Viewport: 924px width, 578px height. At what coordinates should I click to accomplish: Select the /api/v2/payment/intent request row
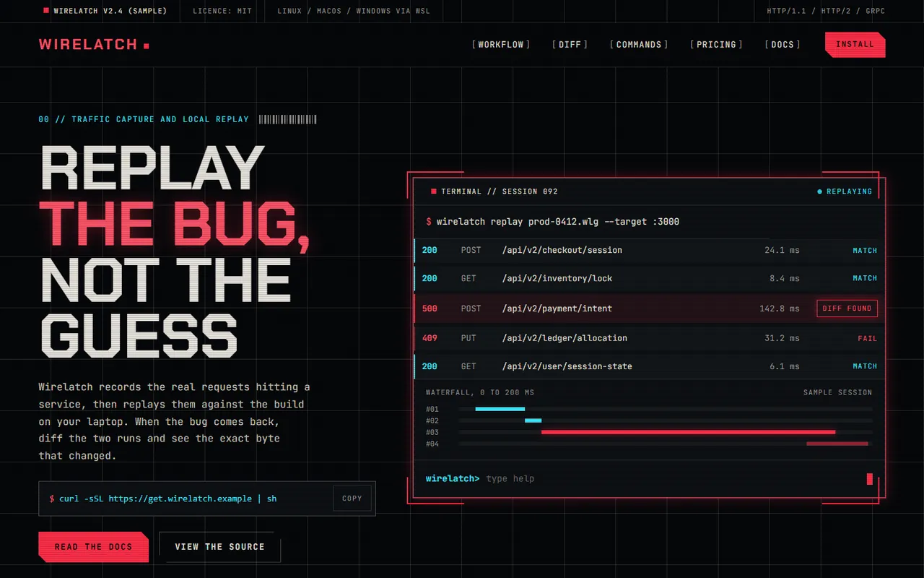[x=649, y=309]
